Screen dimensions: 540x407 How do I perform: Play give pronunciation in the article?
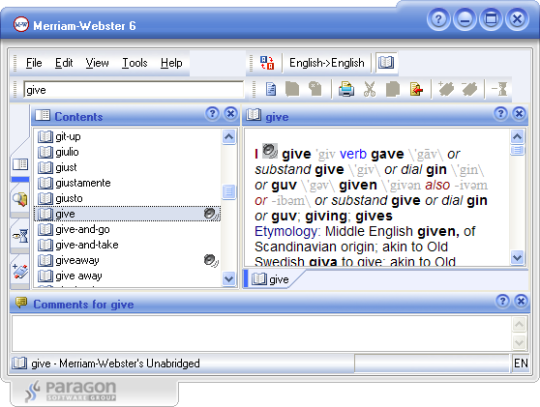click(270, 151)
